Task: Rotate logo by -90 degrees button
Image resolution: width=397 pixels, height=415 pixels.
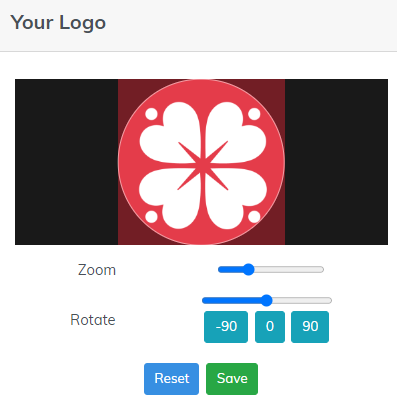Action: point(226,327)
